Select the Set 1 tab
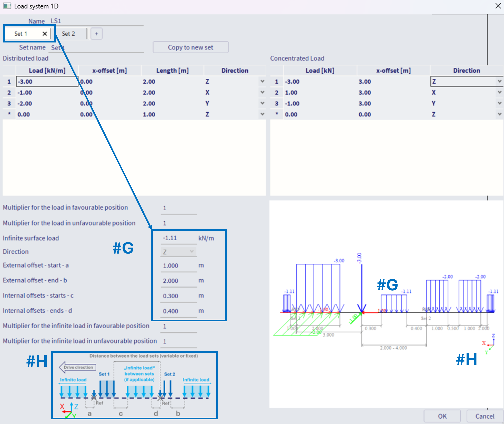The height and width of the screenshot is (424, 504). click(x=21, y=34)
